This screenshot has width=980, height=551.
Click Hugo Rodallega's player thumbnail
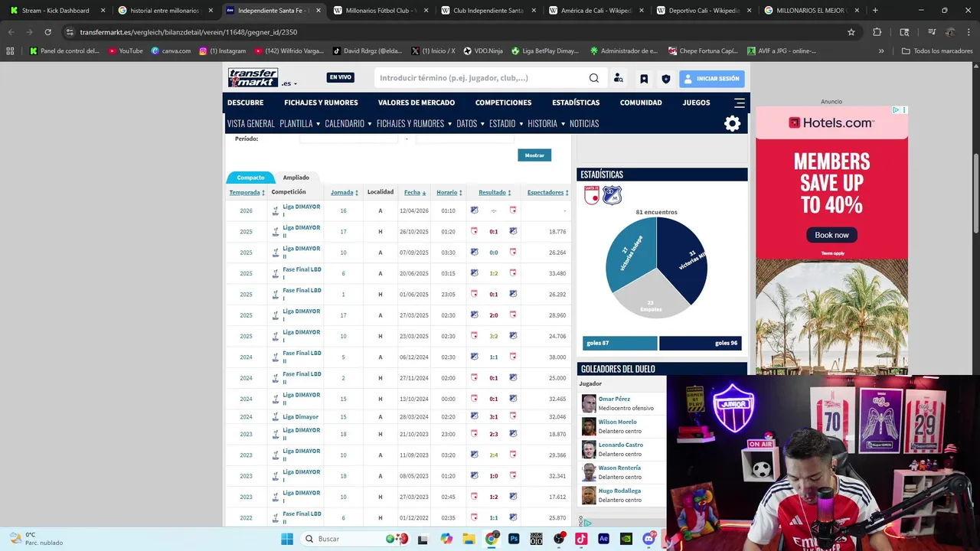coord(588,495)
